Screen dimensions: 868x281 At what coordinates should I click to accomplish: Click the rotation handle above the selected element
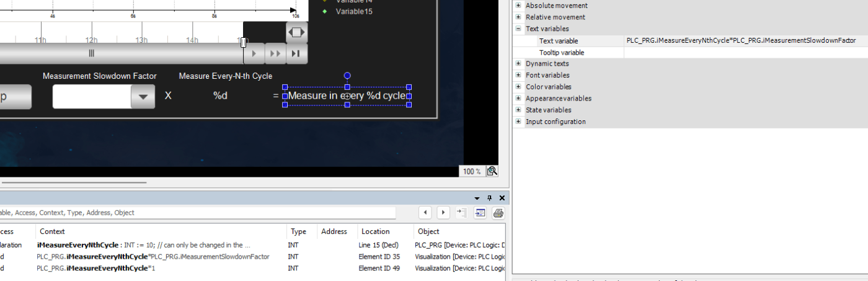(x=347, y=76)
